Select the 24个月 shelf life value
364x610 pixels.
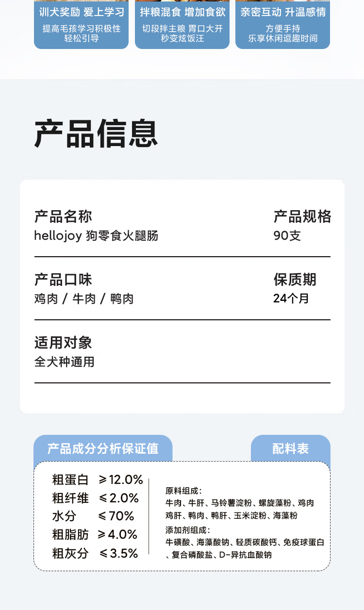coord(291,298)
